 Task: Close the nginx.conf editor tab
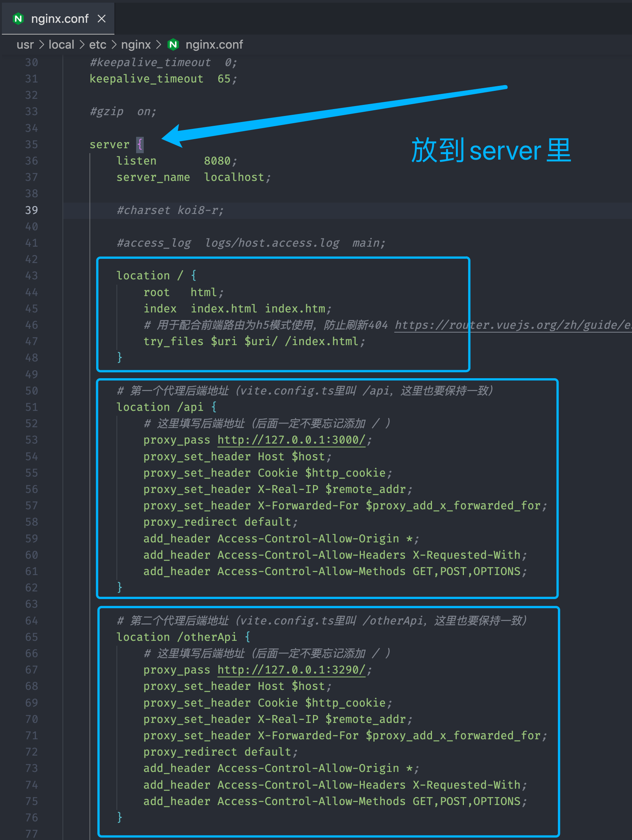pos(101,19)
